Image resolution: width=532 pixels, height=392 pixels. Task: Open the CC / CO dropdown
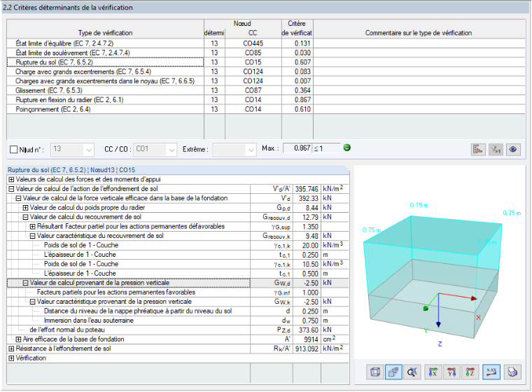pos(155,149)
